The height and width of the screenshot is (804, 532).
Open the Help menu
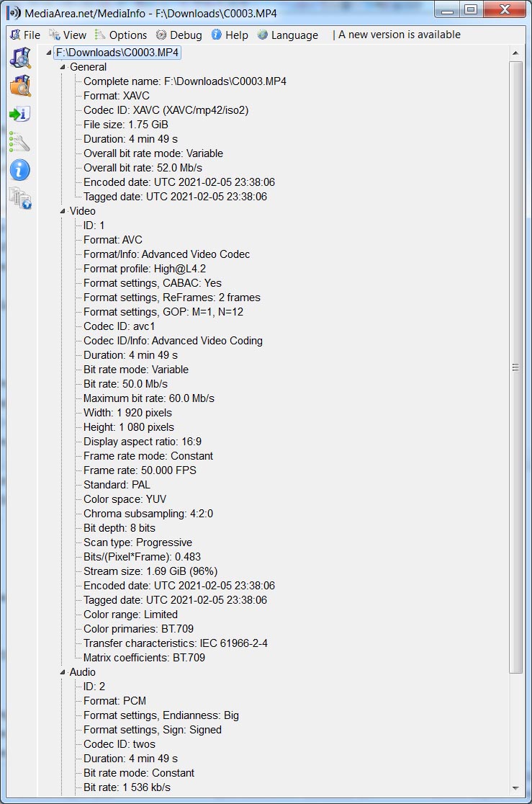(230, 35)
